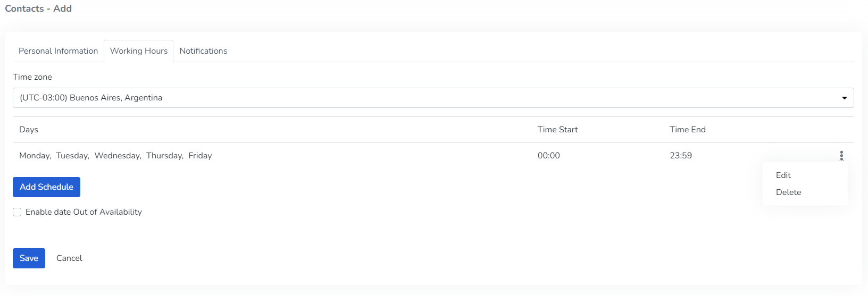Save the new contact
The image size is (868, 296).
[x=29, y=258]
